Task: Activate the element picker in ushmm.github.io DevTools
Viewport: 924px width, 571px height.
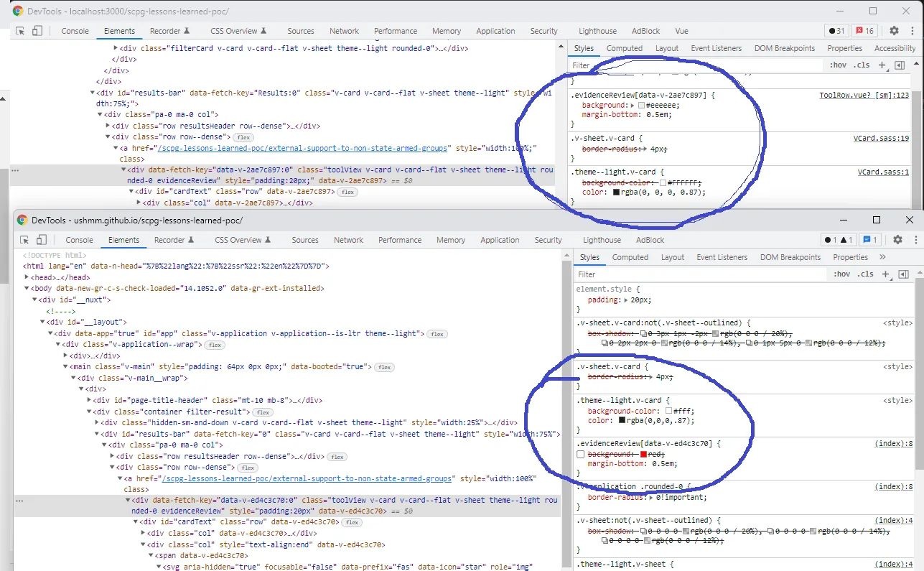Action: click(24, 240)
